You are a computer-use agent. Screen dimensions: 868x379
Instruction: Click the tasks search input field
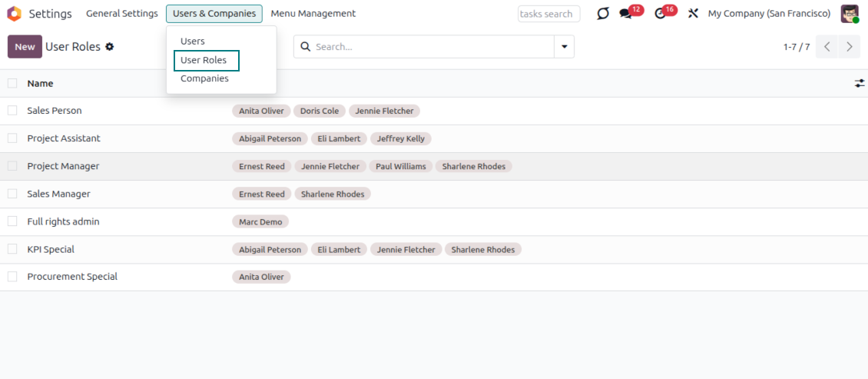point(548,14)
